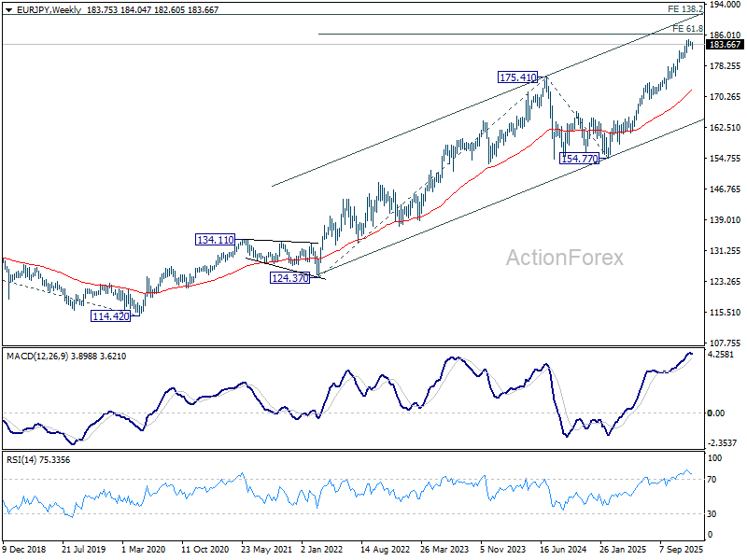Select the 134.110 price label

point(216,240)
